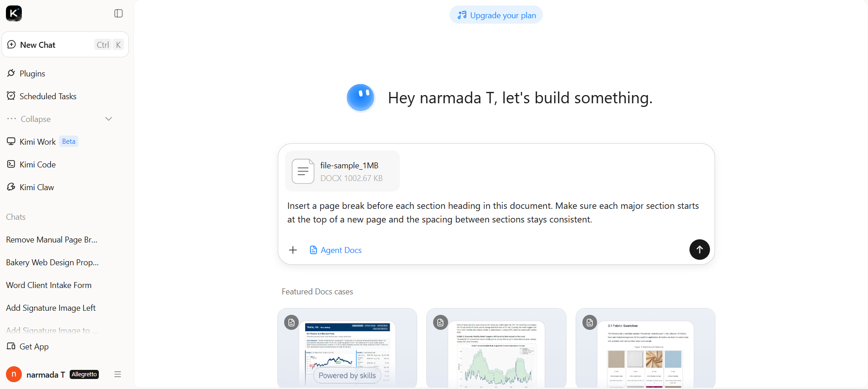Click the Powered by skills badge
Screen dimensions: 868x389
coord(347,375)
